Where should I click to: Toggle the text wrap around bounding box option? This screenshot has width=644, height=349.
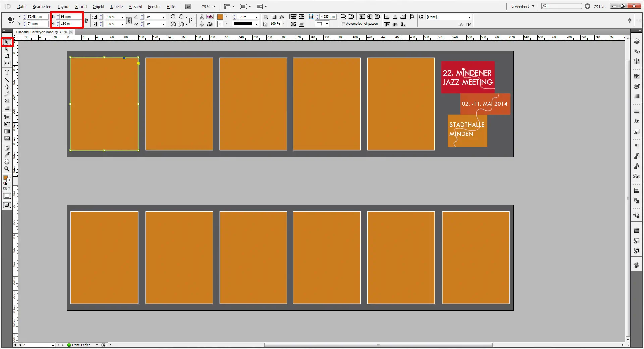[301, 16]
